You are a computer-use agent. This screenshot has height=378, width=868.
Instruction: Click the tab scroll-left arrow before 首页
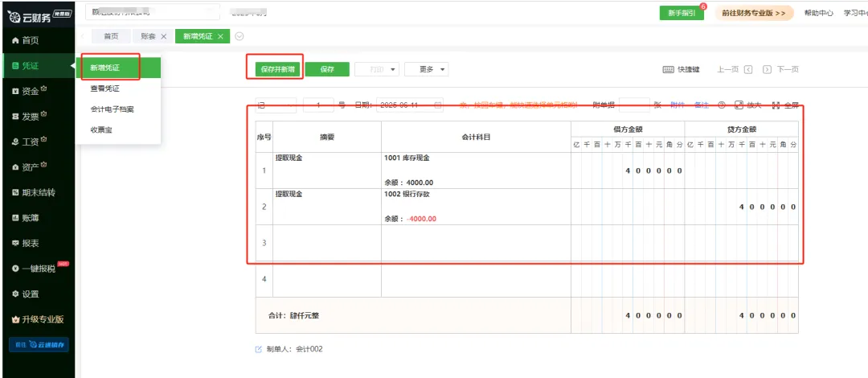point(83,36)
